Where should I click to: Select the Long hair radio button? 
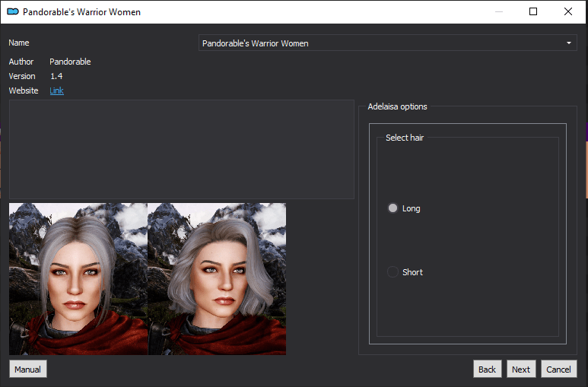coord(393,208)
